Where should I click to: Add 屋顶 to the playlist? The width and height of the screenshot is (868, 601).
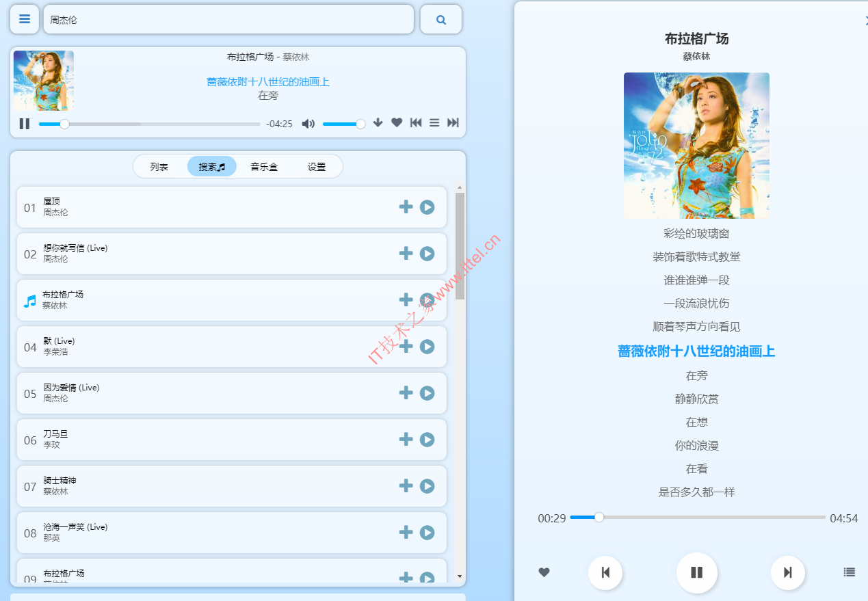pos(406,206)
